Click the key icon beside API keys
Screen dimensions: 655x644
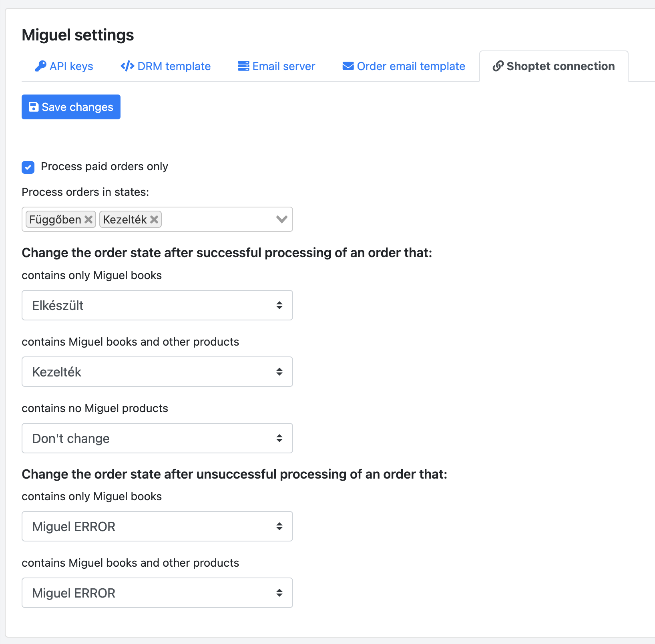click(40, 66)
